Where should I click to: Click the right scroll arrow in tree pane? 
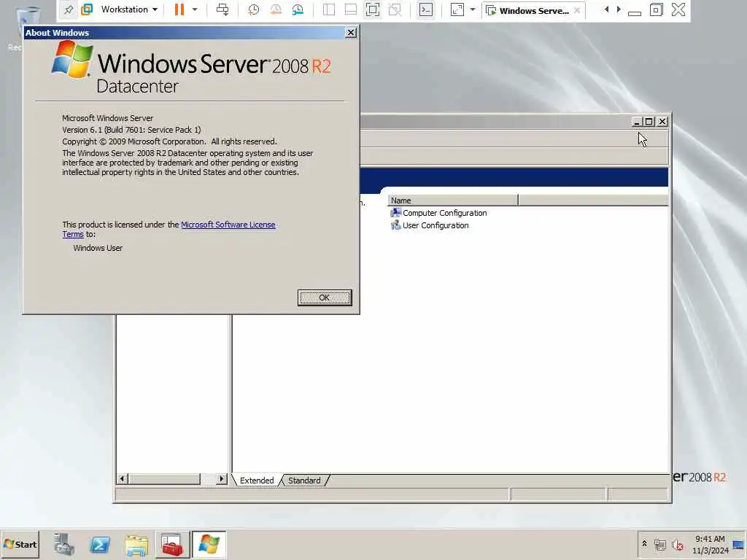point(222,478)
